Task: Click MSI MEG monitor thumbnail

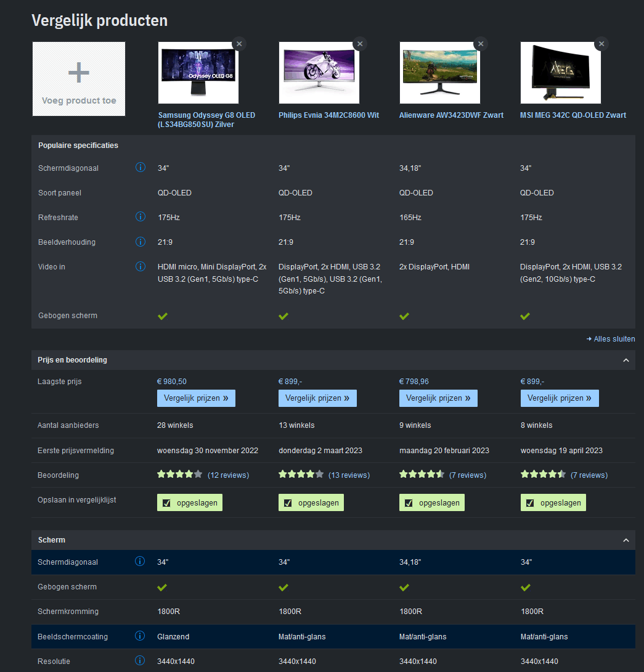Action: tap(561, 72)
